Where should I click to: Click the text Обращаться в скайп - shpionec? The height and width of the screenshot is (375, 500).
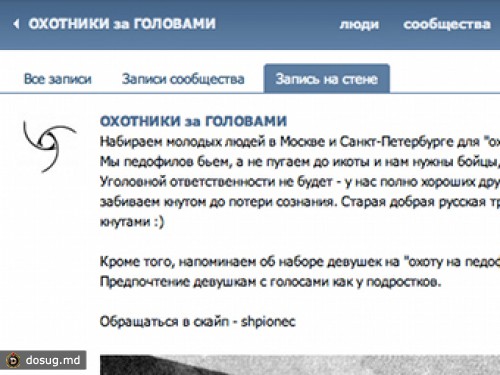point(198,322)
